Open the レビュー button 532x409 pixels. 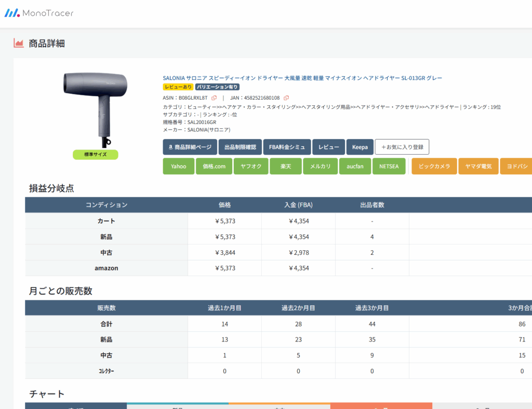[329, 147]
